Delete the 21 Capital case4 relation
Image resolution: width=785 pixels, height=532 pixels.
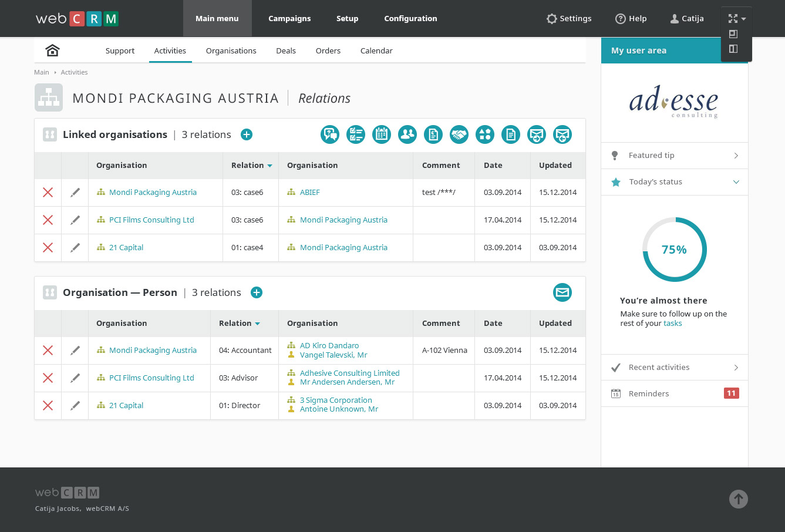pyautogui.click(x=48, y=247)
